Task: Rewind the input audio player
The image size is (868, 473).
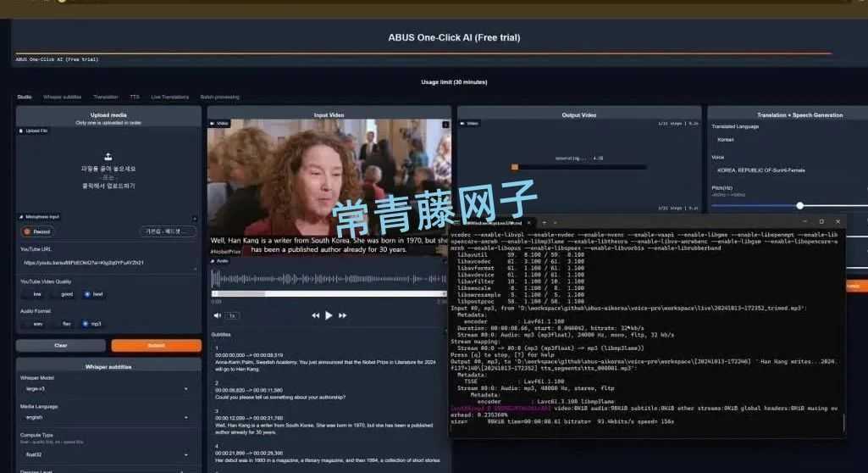Action: point(315,315)
